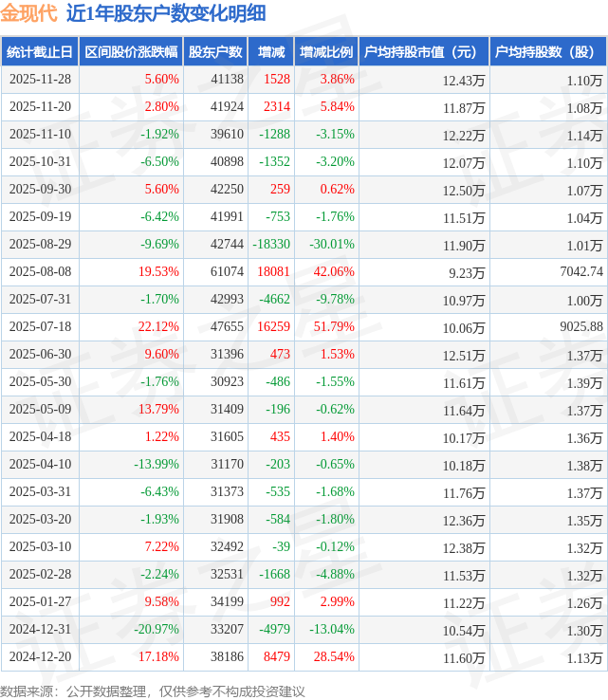The image size is (608, 700).
Task: Select the 增减比例 column header
Action: tap(325, 52)
